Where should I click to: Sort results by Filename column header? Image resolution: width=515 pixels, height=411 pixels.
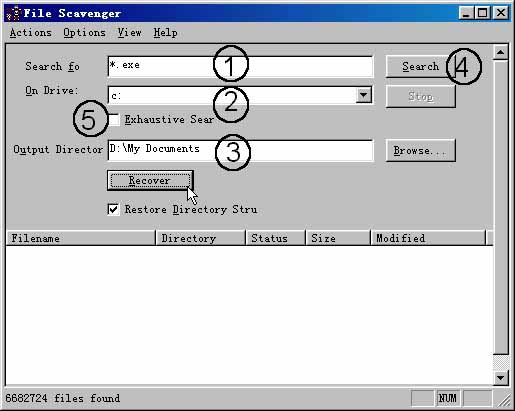pyautogui.click(x=81, y=238)
